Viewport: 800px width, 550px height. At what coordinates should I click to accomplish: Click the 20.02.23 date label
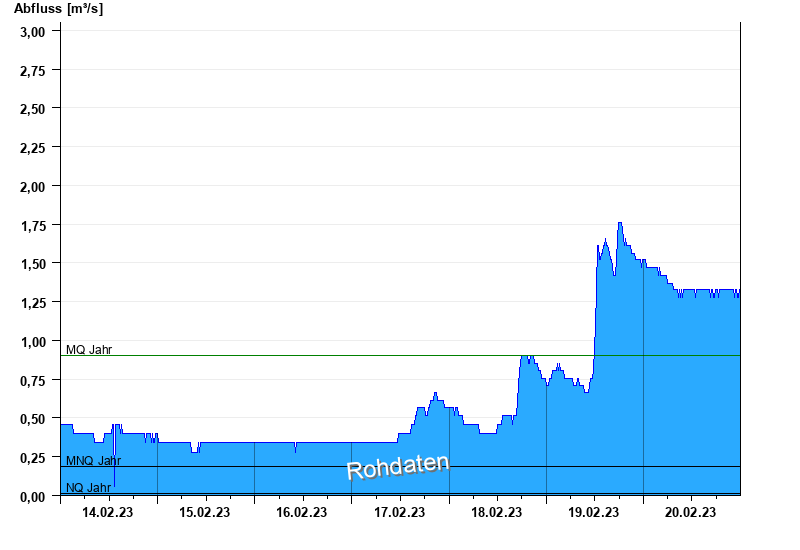click(x=690, y=513)
